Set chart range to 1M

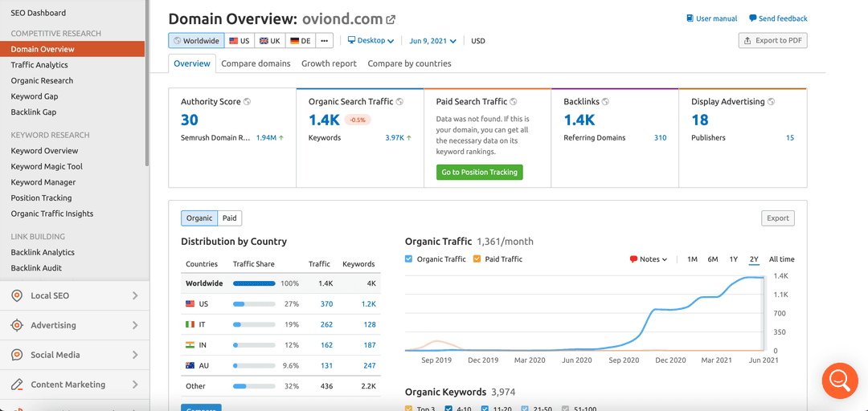[692, 259]
